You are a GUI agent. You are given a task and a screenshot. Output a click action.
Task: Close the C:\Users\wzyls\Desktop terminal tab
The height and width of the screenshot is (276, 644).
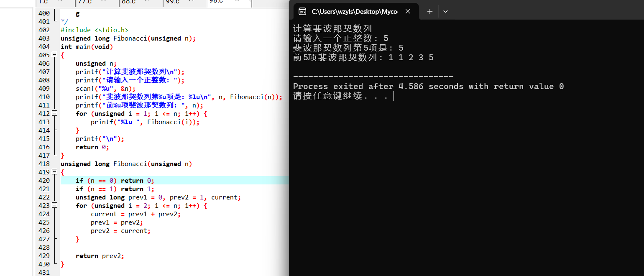pyautogui.click(x=408, y=11)
